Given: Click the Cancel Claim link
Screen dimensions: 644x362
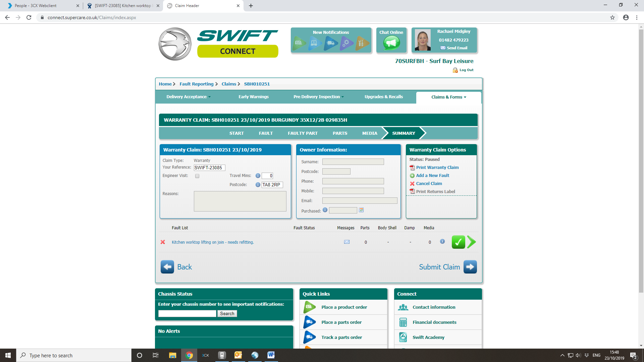Looking at the screenshot, I should pyautogui.click(x=429, y=183).
